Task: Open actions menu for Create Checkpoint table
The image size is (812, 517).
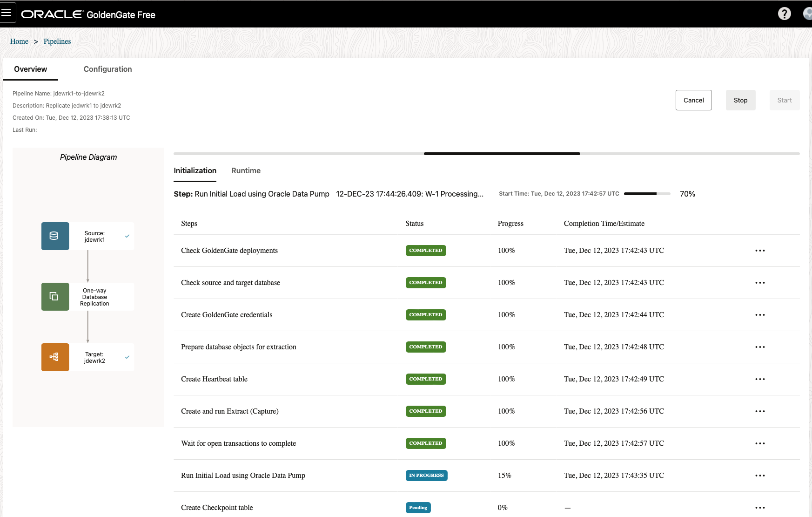Action: 760,508
